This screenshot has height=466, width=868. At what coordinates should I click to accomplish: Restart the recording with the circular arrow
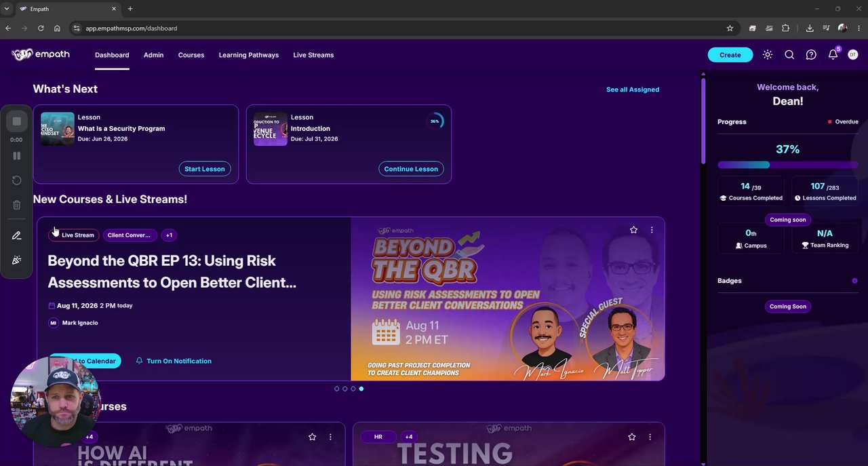pyautogui.click(x=17, y=180)
